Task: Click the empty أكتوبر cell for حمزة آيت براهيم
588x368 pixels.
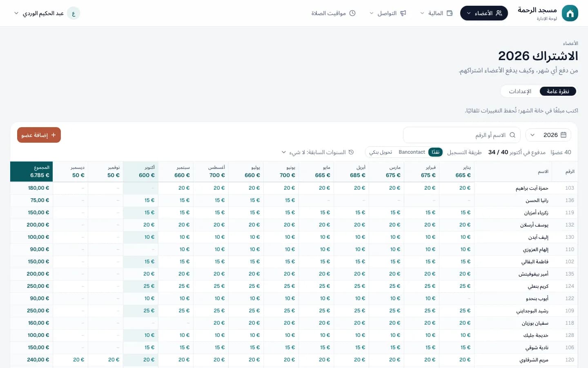Action: tap(140, 188)
